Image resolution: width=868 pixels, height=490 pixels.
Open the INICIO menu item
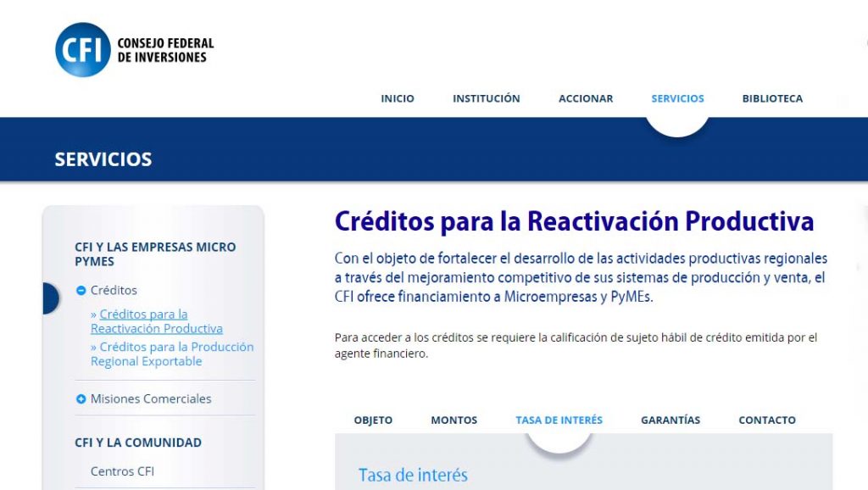coord(398,98)
